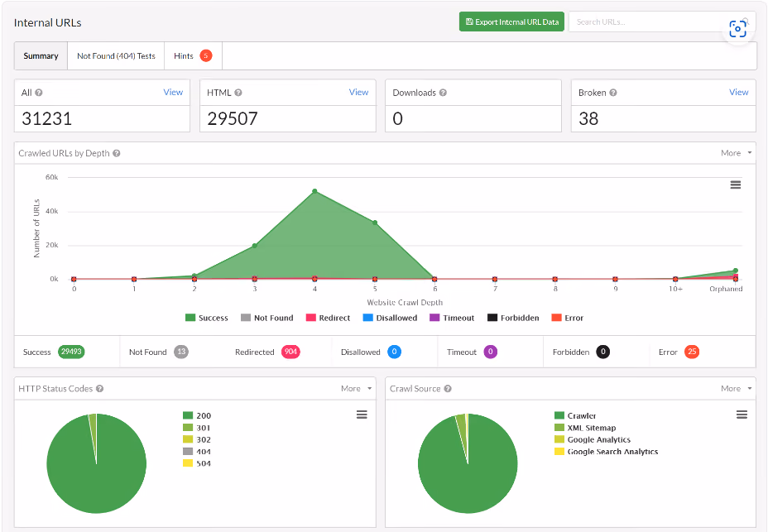Switch to Not Found (404) Tests tab
The width and height of the screenshot is (768, 532).
(x=116, y=55)
